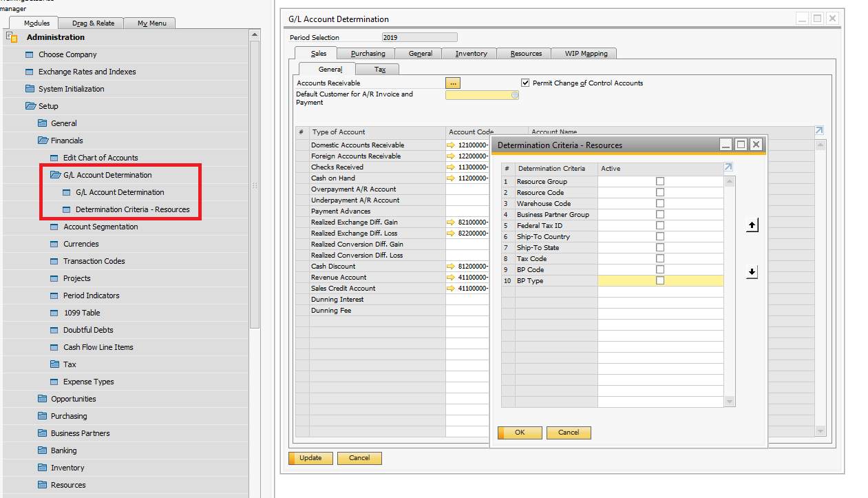This screenshot has height=498, width=868.
Task: Tick the Warehouse Code active checkbox
Action: click(660, 204)
